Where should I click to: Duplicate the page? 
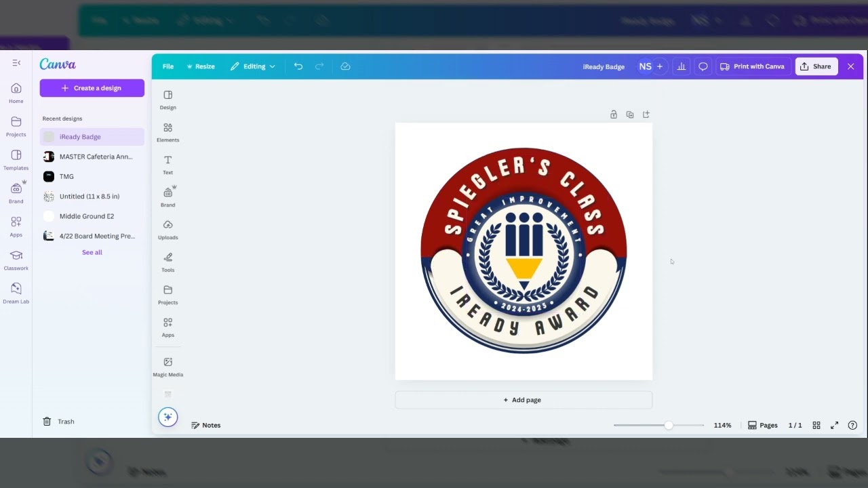pyautogui.click(x=630, y=115)
